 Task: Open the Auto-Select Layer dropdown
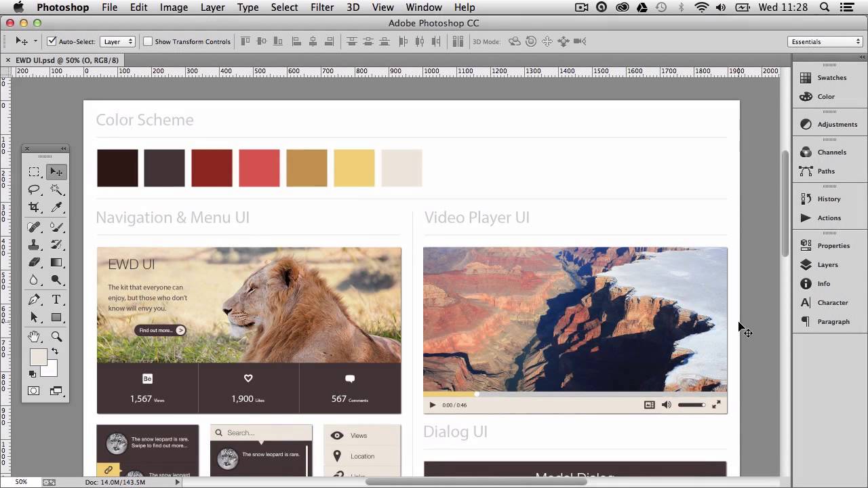click(118, 41)
